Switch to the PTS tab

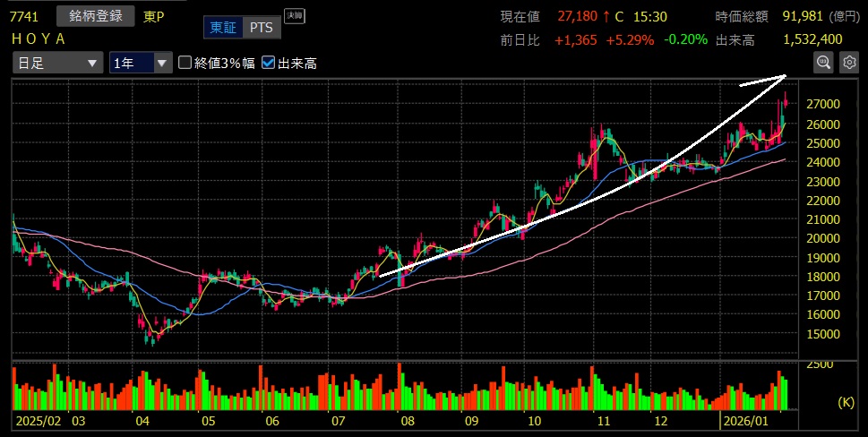pos(262,28)
